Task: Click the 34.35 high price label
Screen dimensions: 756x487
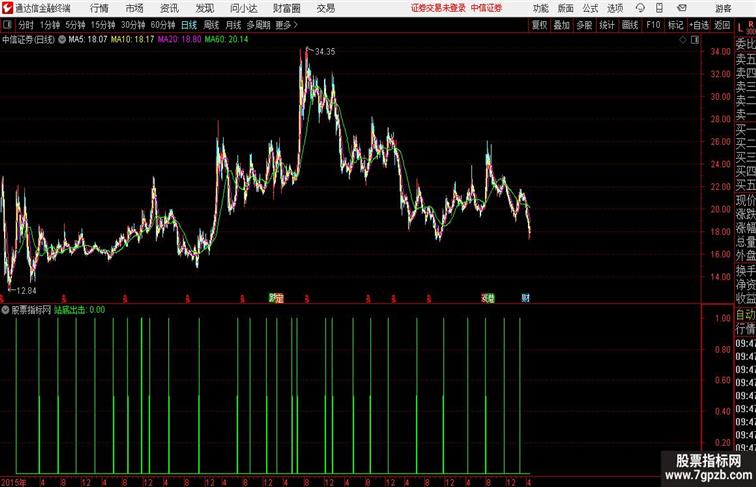Action: click(x=325, y=52)
